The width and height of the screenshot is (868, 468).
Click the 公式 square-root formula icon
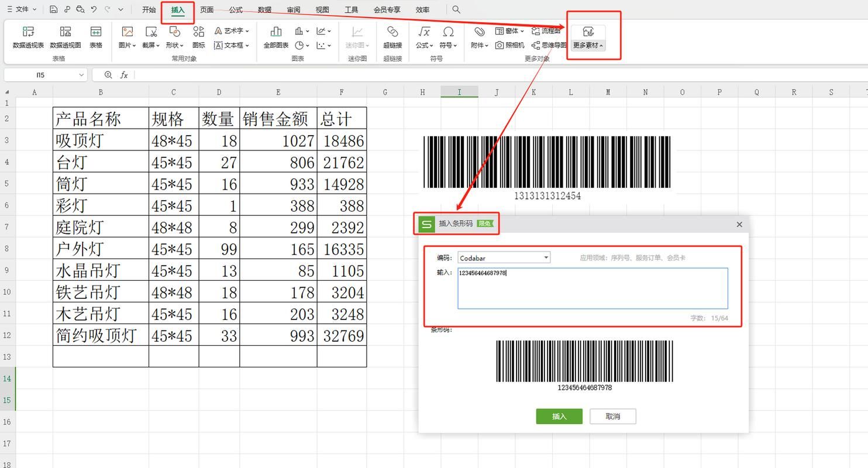(424, 32)
